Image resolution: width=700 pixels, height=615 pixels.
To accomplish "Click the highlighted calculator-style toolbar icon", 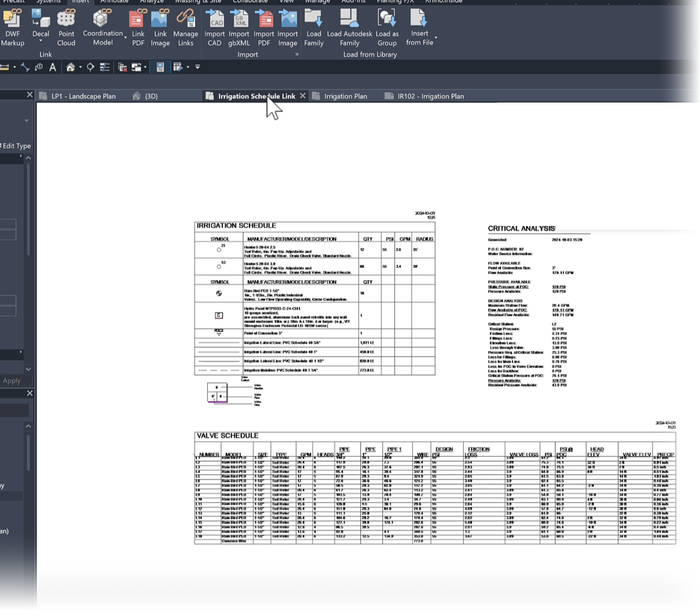I will click(160, 67).
